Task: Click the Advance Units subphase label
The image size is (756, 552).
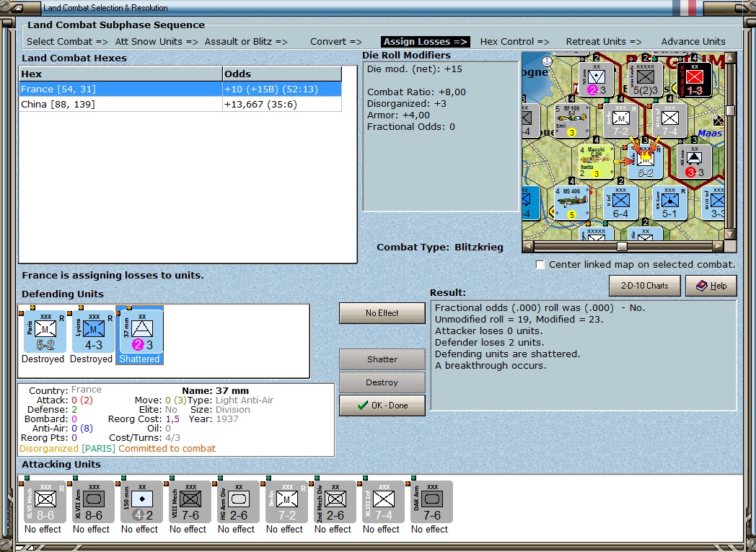Action: click(x=693, y=41)
